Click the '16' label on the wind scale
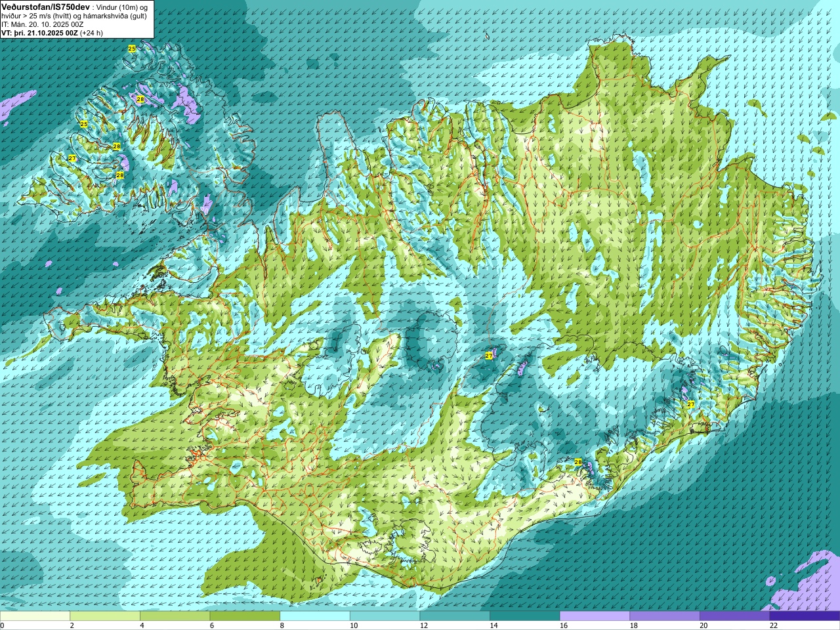This screenshot has width=840, height=630. coord(563,625)
